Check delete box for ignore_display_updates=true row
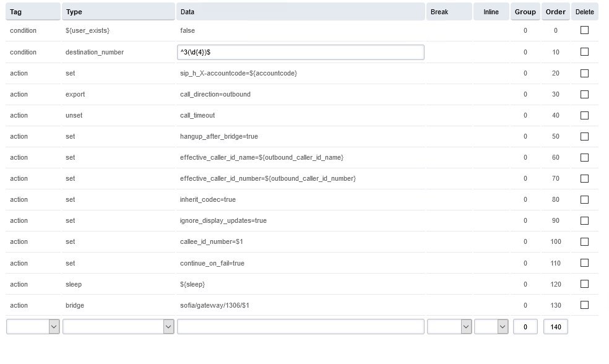This screenshot has height=364, width=609. [x=584, y=220]
